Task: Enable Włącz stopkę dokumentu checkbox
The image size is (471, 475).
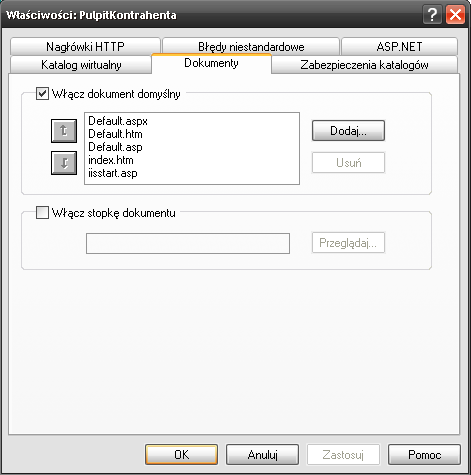Action: 42,213
